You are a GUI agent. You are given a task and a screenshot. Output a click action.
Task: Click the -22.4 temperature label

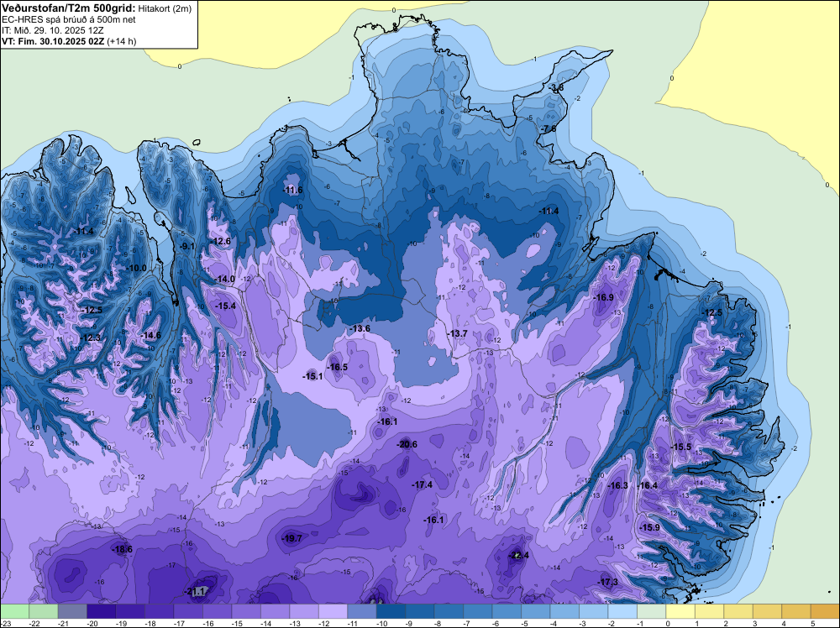[x=517, y=555]
